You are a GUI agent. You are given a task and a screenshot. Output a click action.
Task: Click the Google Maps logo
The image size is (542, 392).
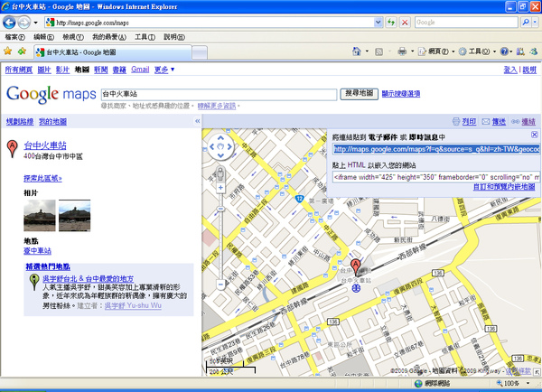point(51,94)
